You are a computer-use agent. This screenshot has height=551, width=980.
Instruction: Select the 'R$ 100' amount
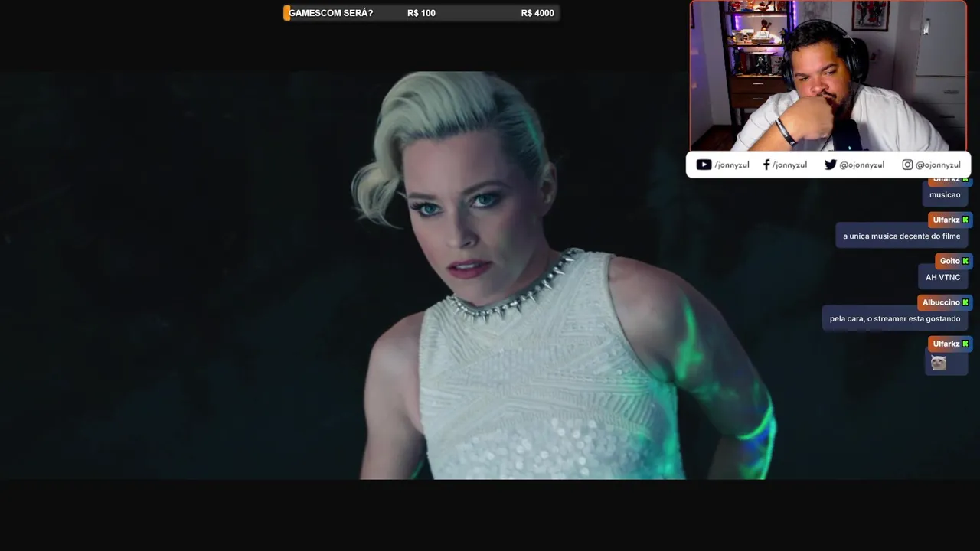point(421,13)
